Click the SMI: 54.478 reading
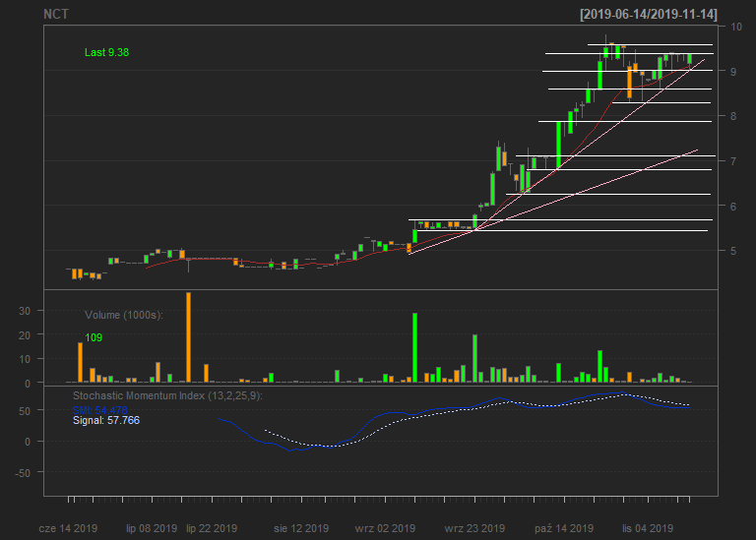The width and height of the screenshot is (756, 540). tap(99, 410)
